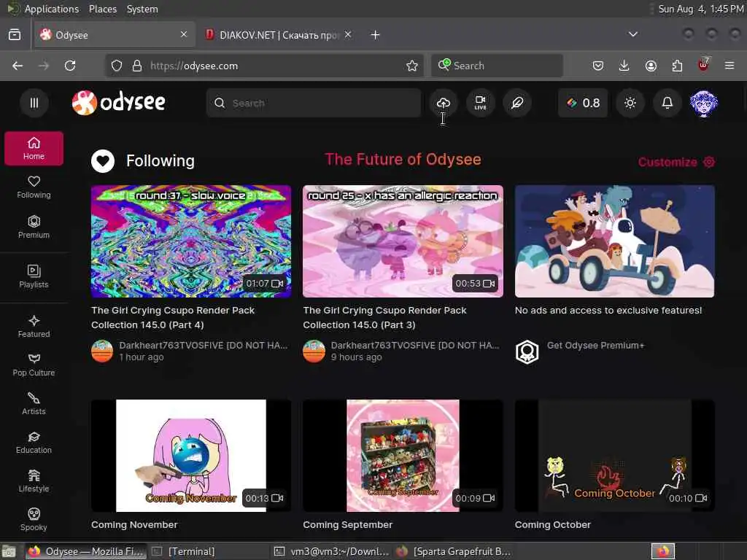Toggle the Odysee sidebar menu button
Viewport: 747px width, 560px height.
(x=34, y=103)
